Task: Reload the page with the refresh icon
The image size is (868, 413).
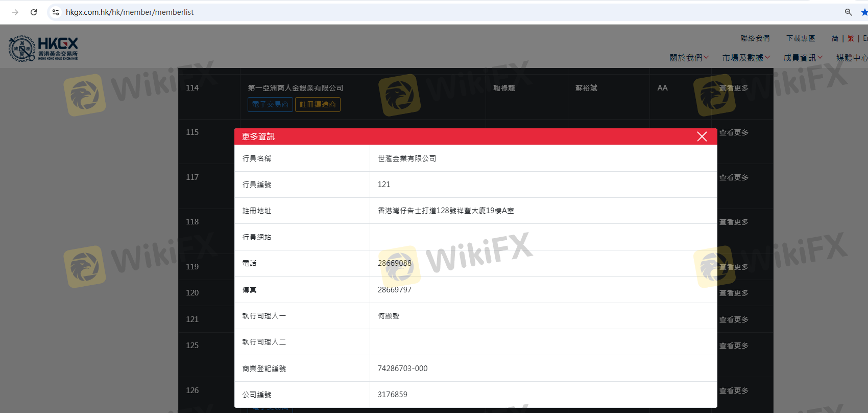Action: [x=34, y=12]
